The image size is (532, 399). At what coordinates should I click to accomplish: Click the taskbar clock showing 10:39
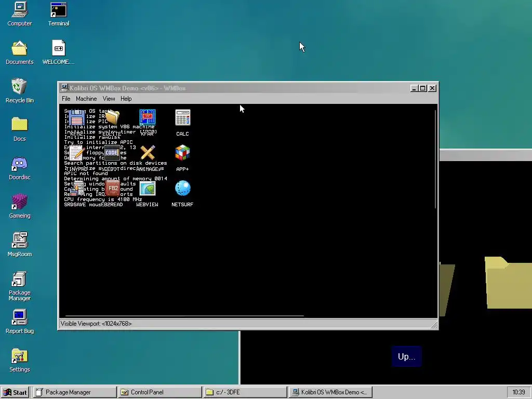(x=518, y=392)
